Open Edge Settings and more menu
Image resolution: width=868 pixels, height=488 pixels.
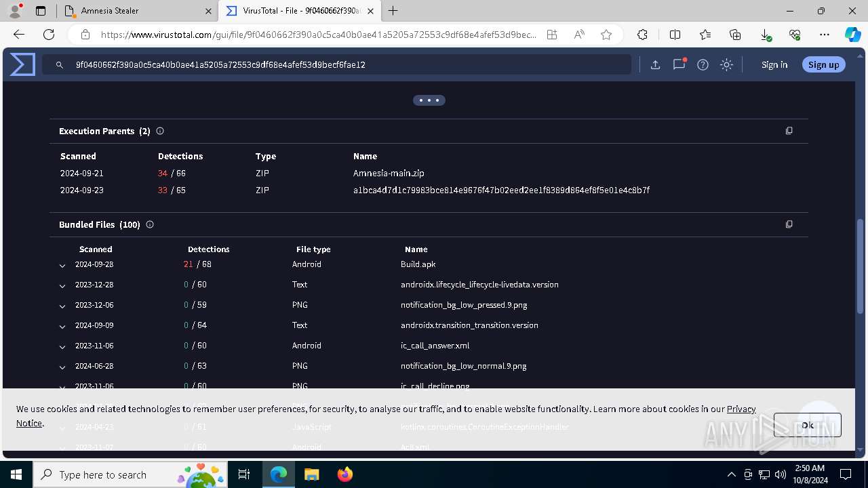(x=825, y=35)
